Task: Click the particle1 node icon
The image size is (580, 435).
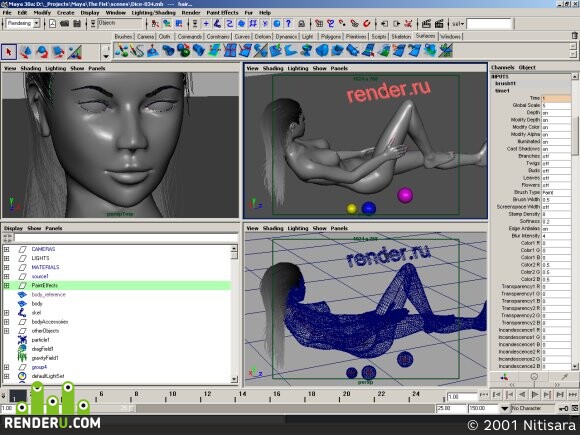Action: (x=22, y=340)
